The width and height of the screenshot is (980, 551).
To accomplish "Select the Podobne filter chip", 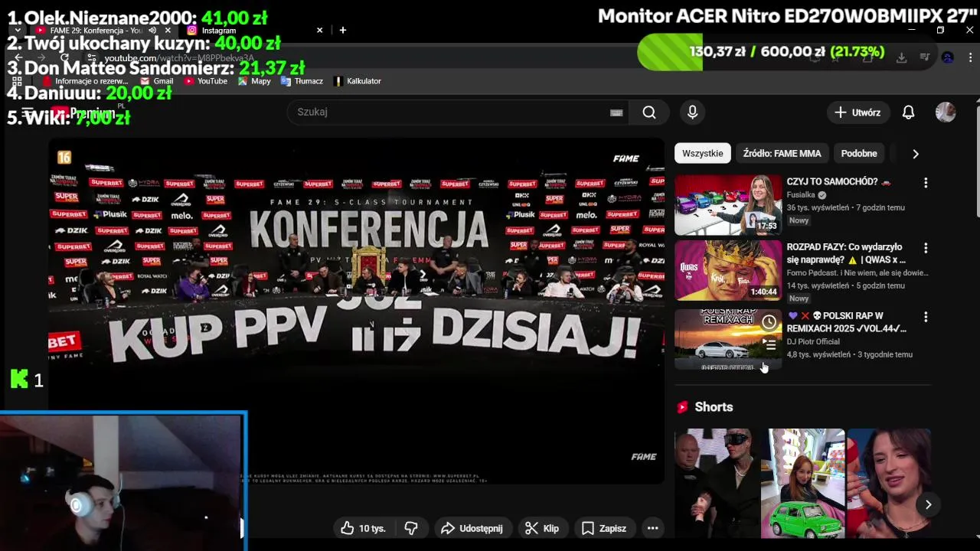I will (x=859, y=154).
